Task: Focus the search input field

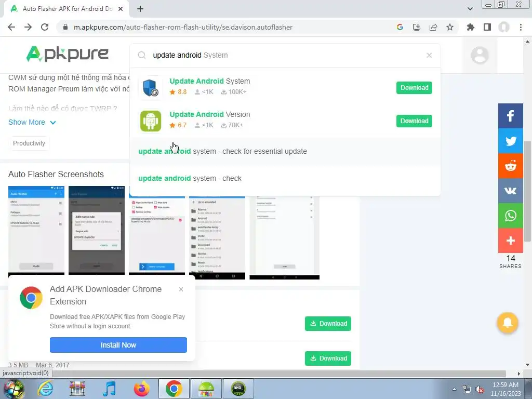Action: (285, 55)
